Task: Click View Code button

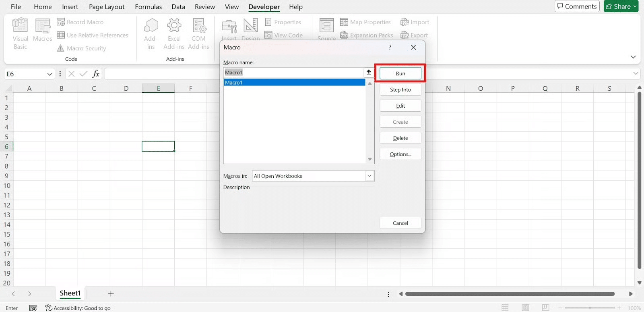Action: pyautogui.click(x=283, y=35)
